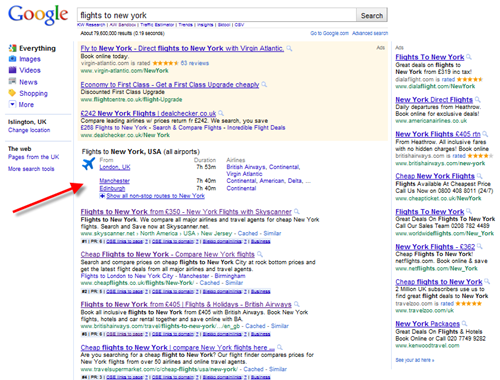The width and height of the screenshot is (500, 380).
Task: Open More search tools
Action: click(x=31, y=169)
